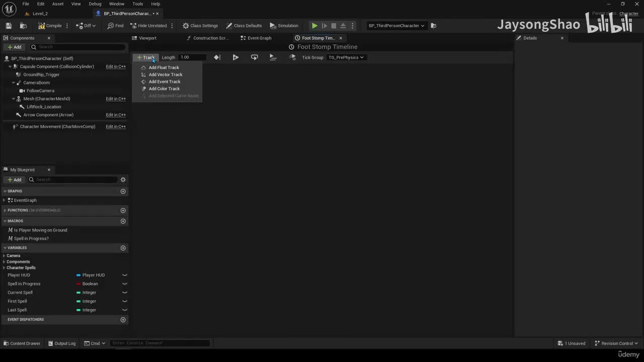Switch to the Event Graph tab
The width and height of the screenshot is (644, 362).
256,38
